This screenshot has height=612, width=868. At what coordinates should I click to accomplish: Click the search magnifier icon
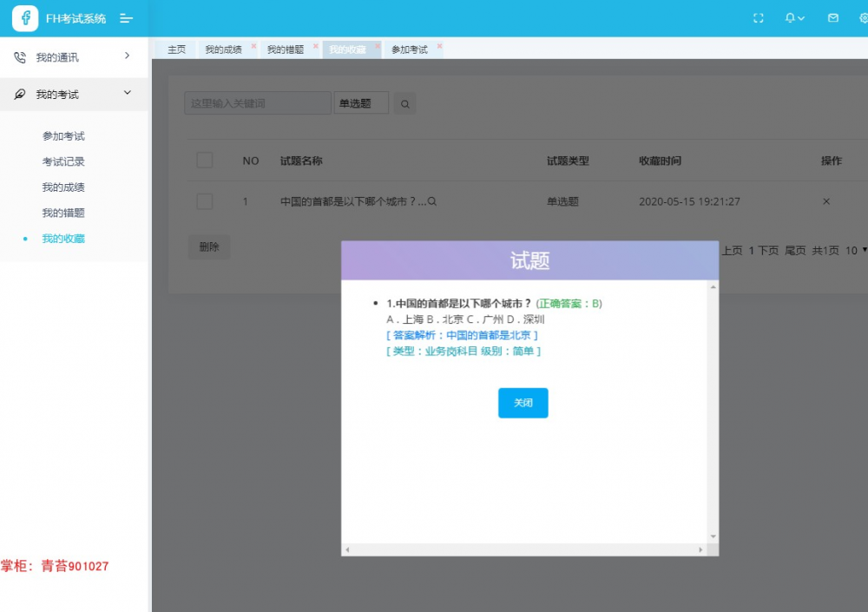[404, 102]
